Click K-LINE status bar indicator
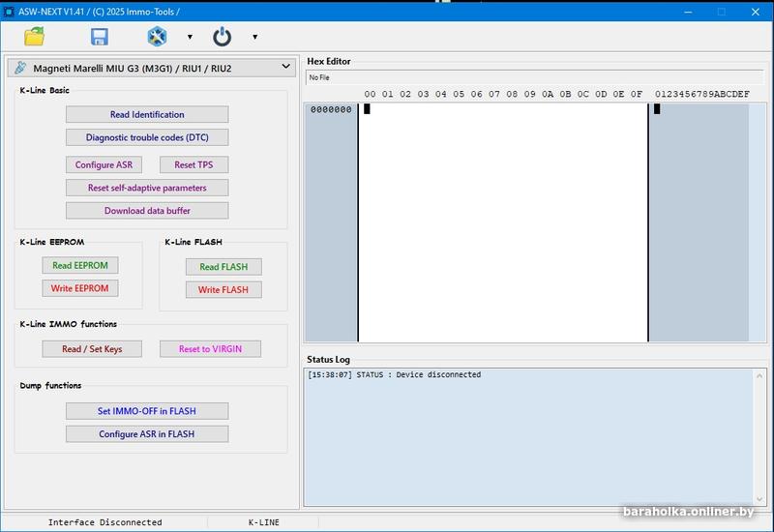Image resolution: width=774 pixels, height=532 pixels. coord(263,522)
